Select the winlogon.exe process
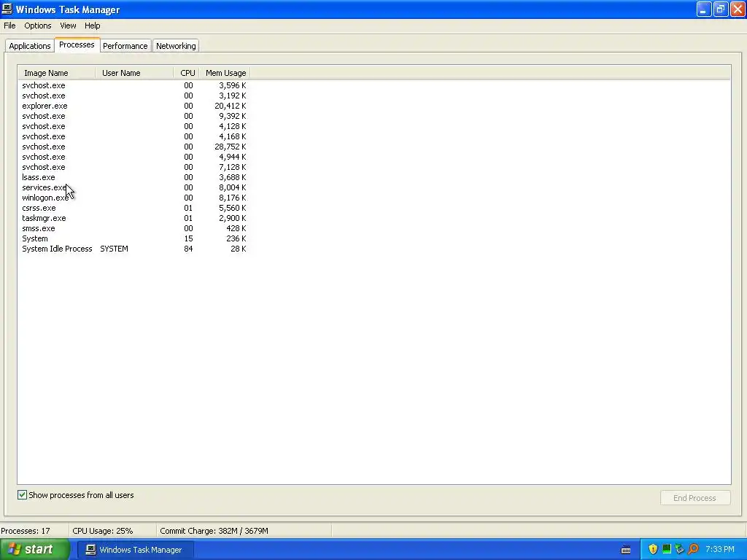This screenshot has height=560, width=747. [134, 198]
